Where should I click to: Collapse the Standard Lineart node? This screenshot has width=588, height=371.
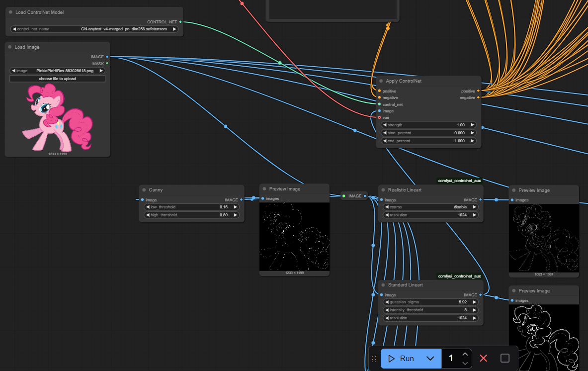click(x=383, y=285)
